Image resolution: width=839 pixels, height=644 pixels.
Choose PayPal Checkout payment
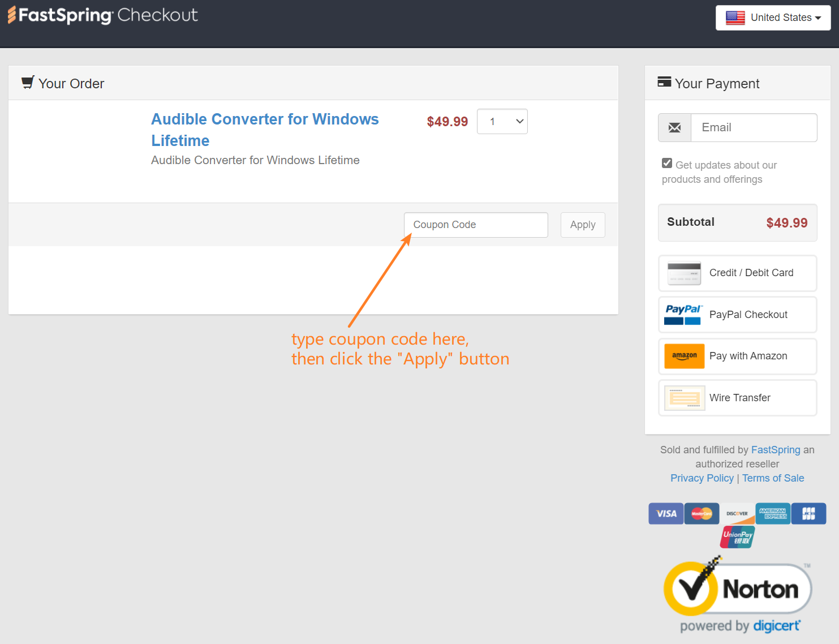coord(737,315)
